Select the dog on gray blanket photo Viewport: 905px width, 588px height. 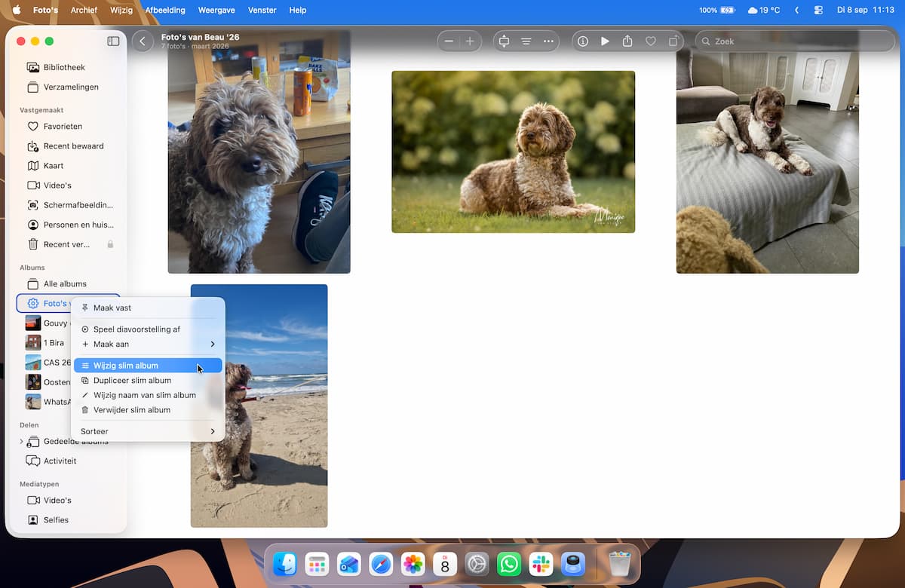click(x=768, y=152)
